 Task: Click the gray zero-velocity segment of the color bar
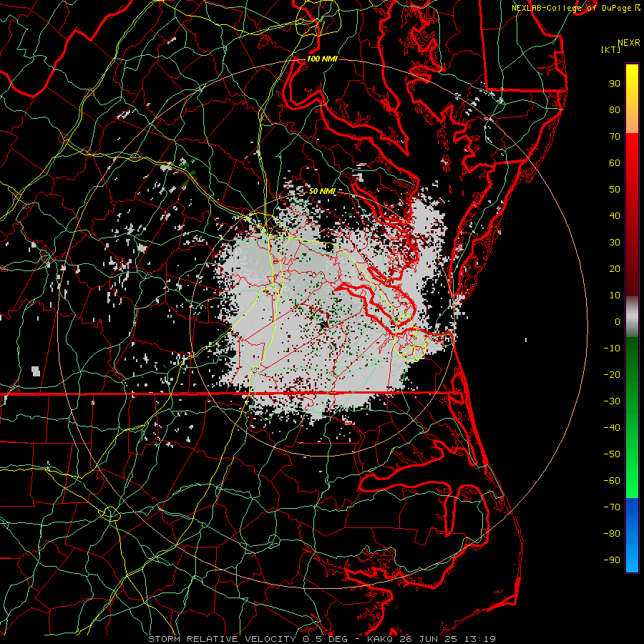pos(632,317)
